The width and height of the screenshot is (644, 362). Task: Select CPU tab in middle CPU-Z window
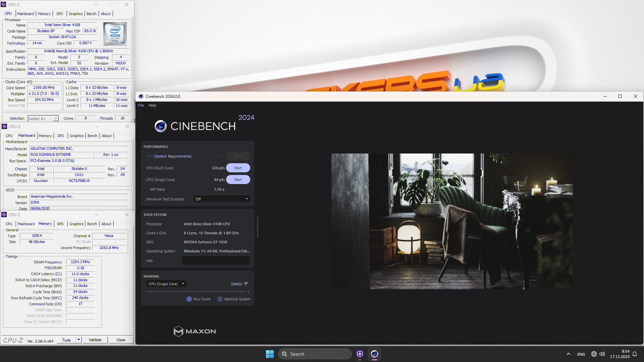tap(9, 136)
